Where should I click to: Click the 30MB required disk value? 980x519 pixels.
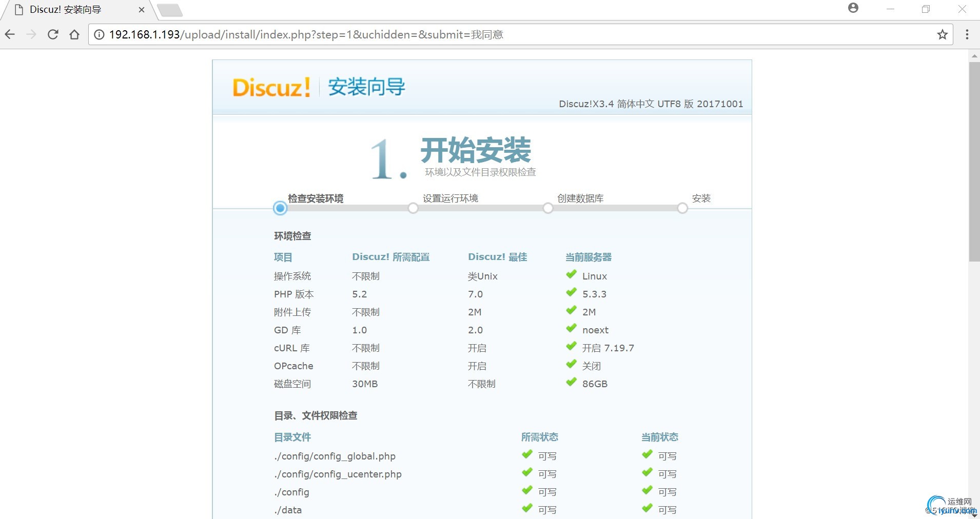pos(365,384)
